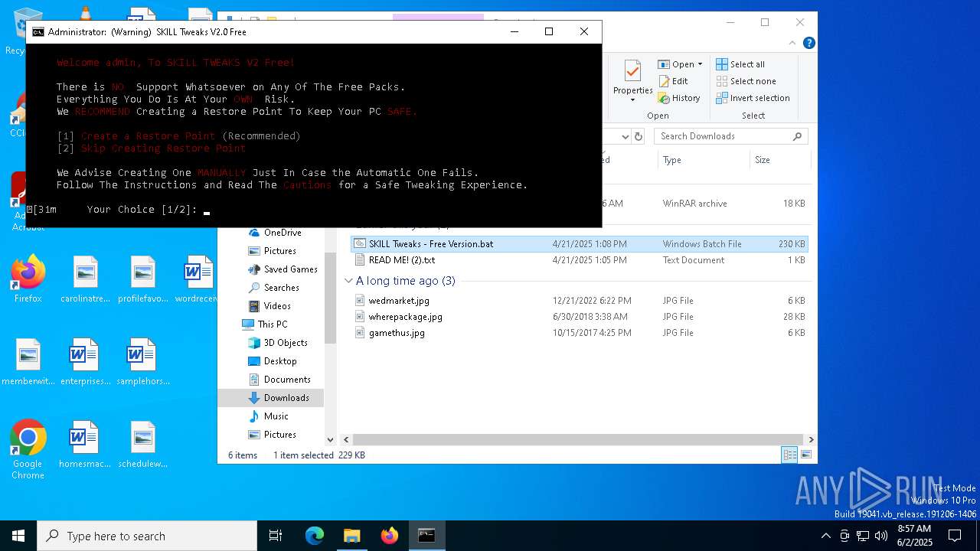Select the samplehors desktop Word document
The height and width of the screenshot is (551, 980).
(142, 361)
